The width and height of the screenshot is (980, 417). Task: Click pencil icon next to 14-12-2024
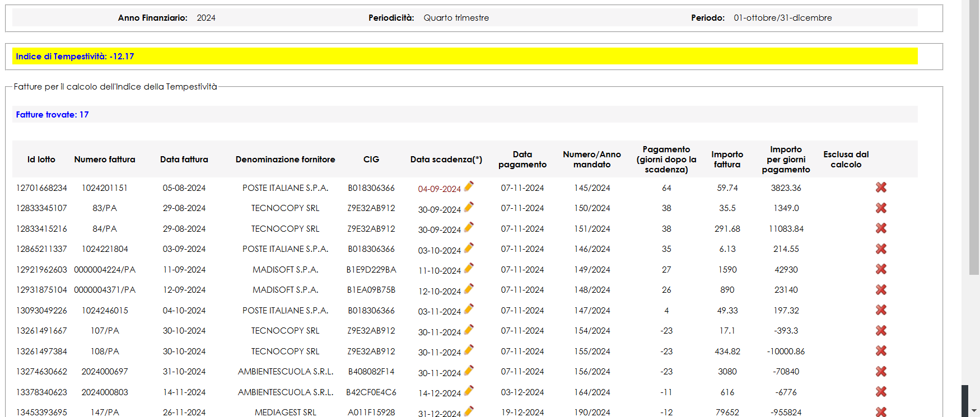click(x=469, y=391)
